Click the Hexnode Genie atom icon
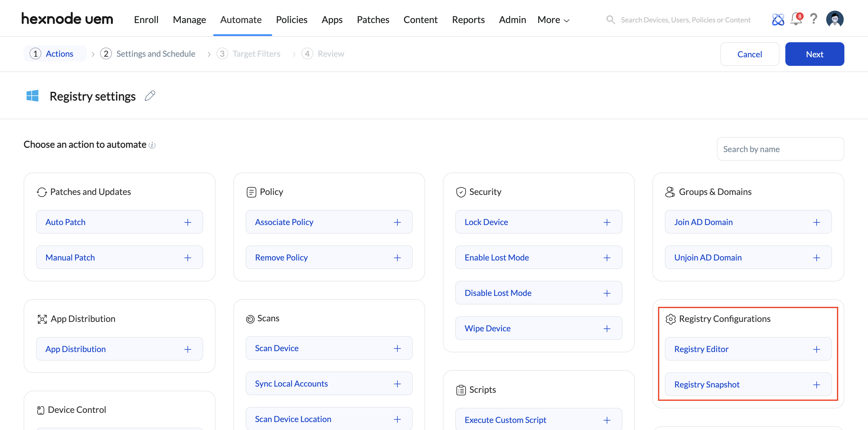The height and width of the screenshot is (430, 868). click(778, 19)
